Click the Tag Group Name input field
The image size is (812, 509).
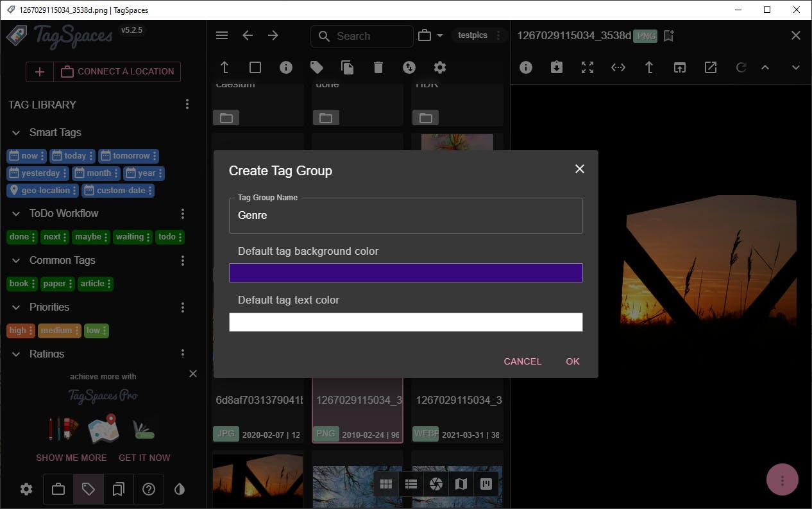point(405,216)
